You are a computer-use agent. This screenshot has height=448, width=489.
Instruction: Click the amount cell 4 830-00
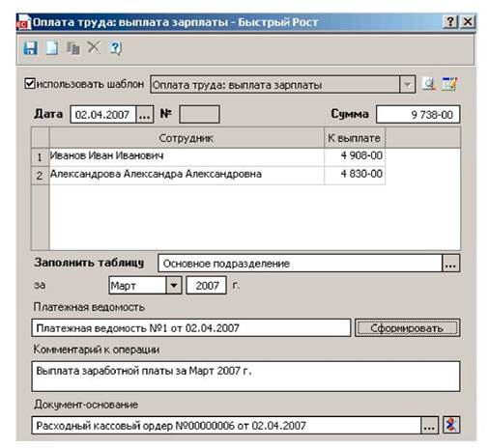(x=355, y=175)
